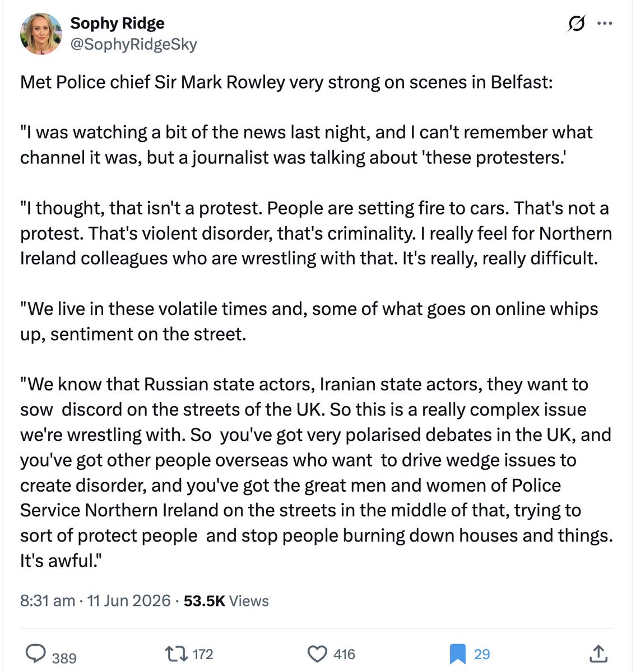Click the 389 replies count

coord(64,657)
